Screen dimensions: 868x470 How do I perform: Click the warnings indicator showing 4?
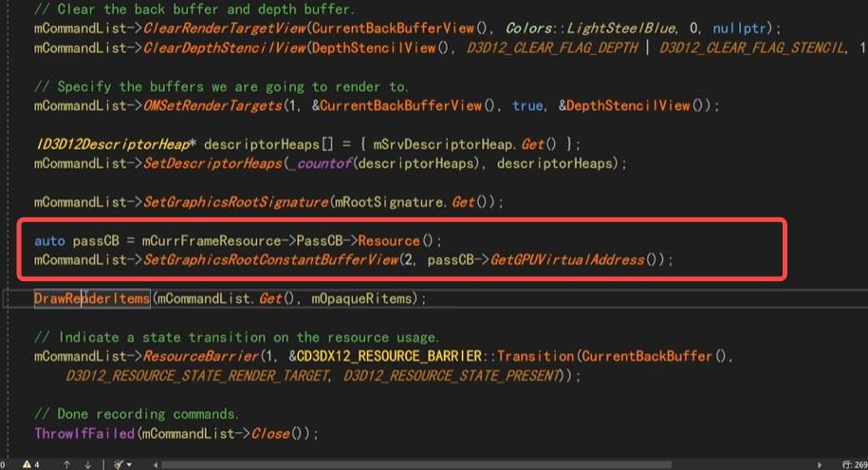(31, 464)
